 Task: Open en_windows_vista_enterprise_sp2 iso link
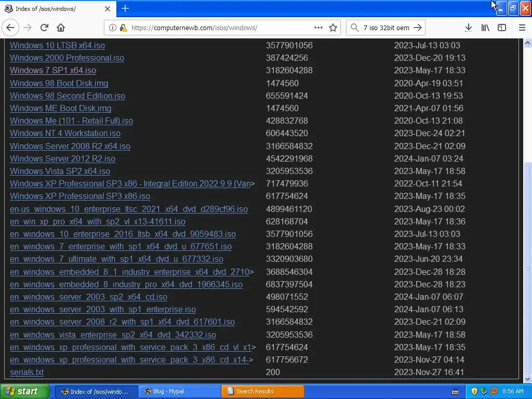(113, 335)
